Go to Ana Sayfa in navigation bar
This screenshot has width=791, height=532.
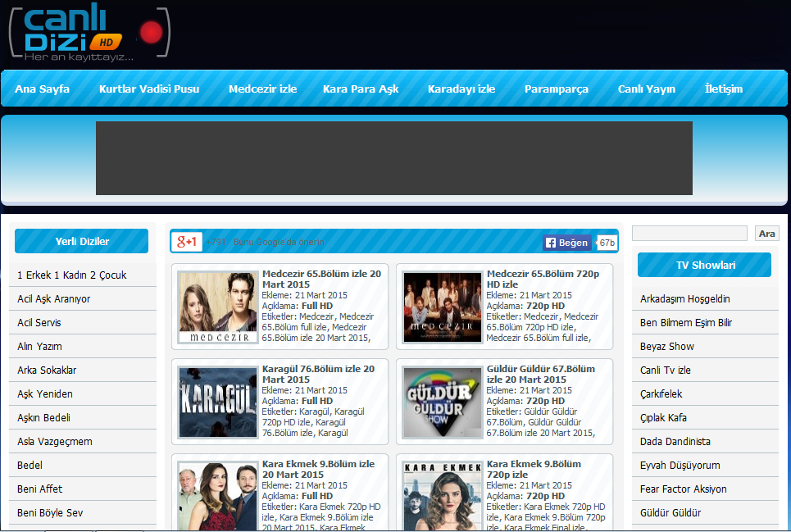tap(42, 89)
